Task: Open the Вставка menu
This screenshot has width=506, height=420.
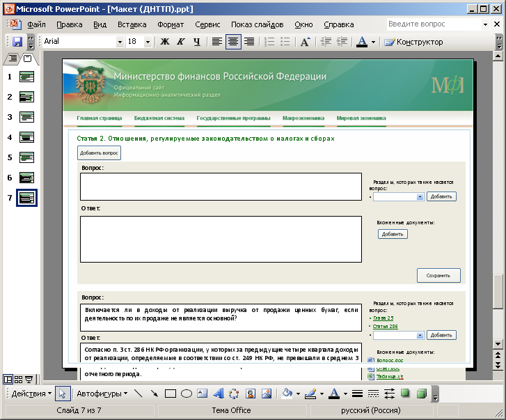Action: 132,24
